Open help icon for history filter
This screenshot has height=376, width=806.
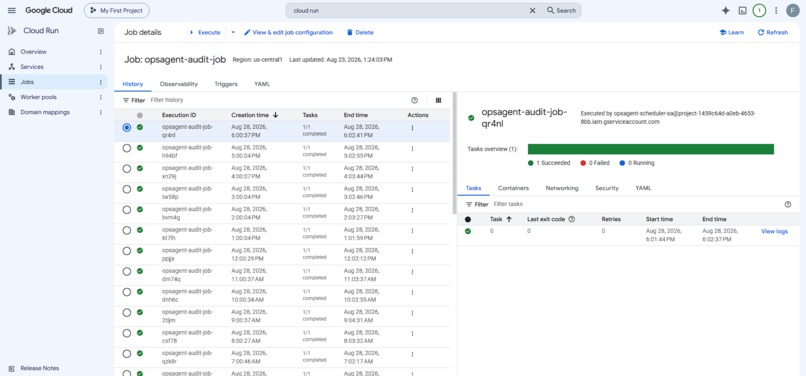coord(415,100)
